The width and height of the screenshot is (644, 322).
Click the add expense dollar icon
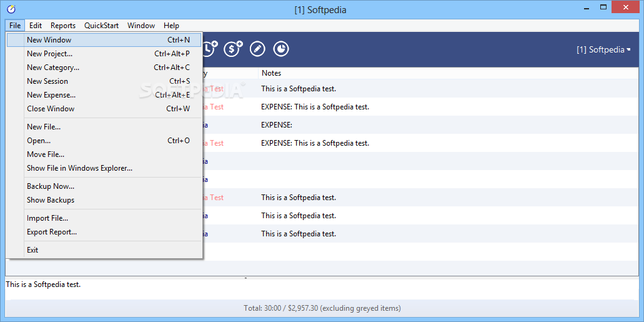tap(233, 49)
